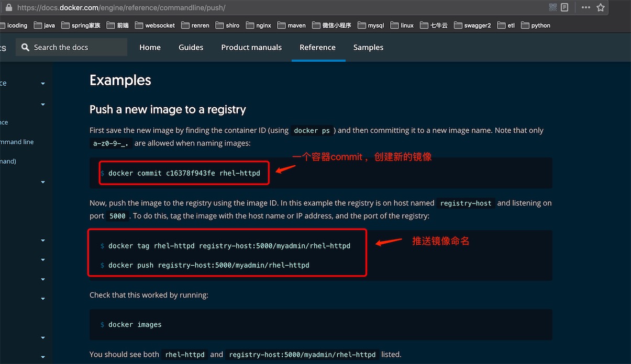Screen dimensions: 631x364
Task: Toggle reader view icon in address bar
Action: point(564,7)
